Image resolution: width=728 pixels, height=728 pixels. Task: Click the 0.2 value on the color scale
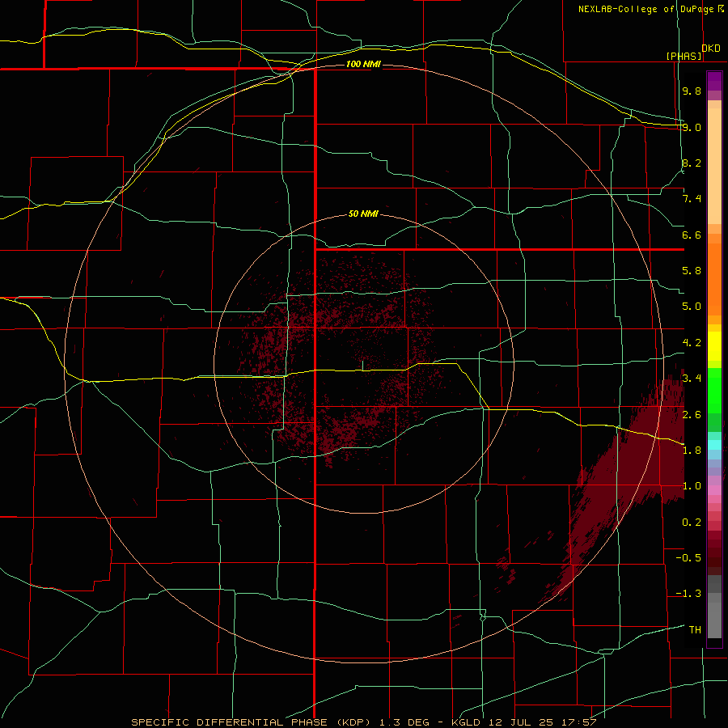click(692, 523)
